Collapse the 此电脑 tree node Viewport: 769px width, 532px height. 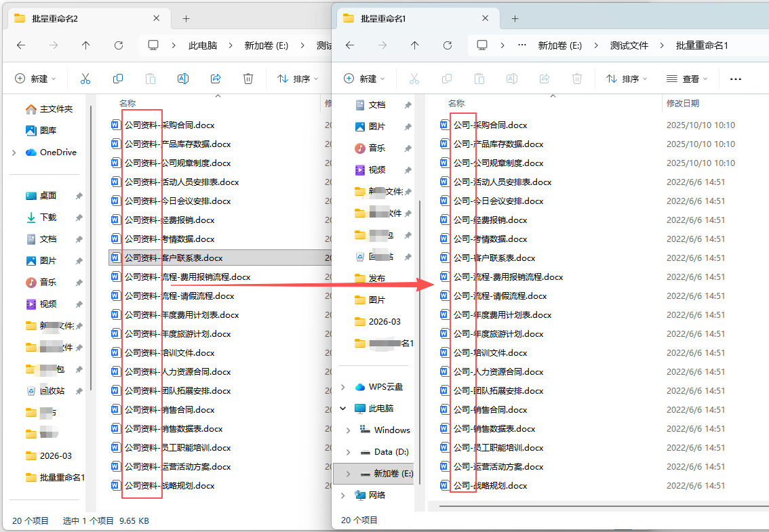343,409
